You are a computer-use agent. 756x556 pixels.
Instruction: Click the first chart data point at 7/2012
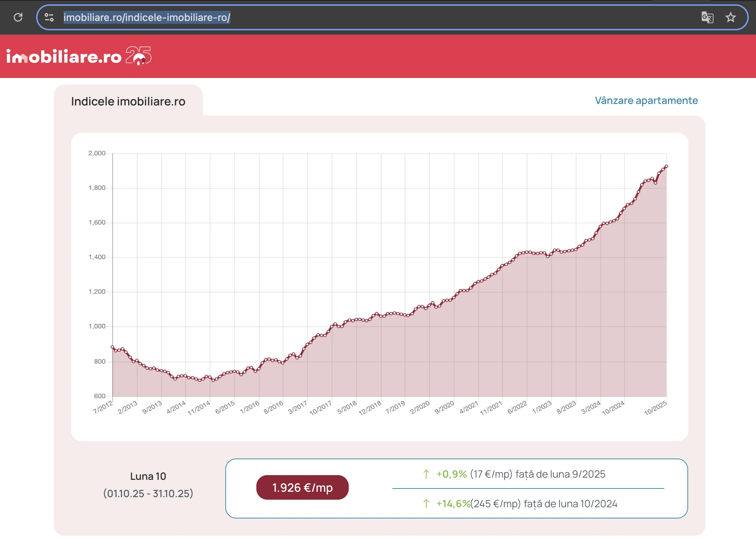pyautogui.click(x=112, y=347)
